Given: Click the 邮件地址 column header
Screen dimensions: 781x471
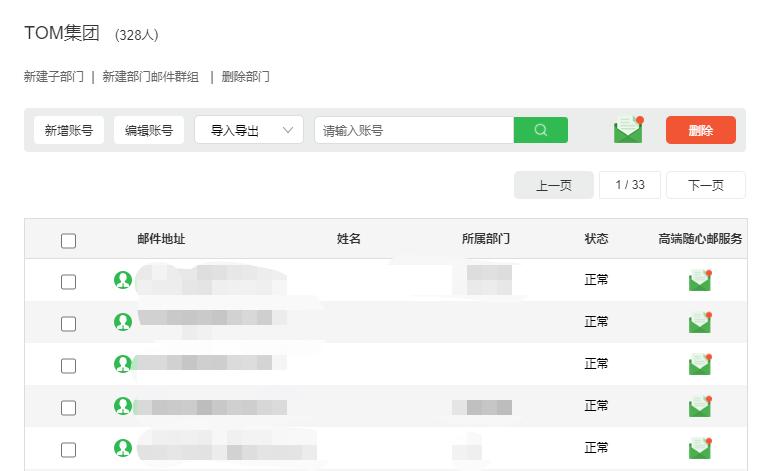Looking at the screenshot, I should (161, 239).
